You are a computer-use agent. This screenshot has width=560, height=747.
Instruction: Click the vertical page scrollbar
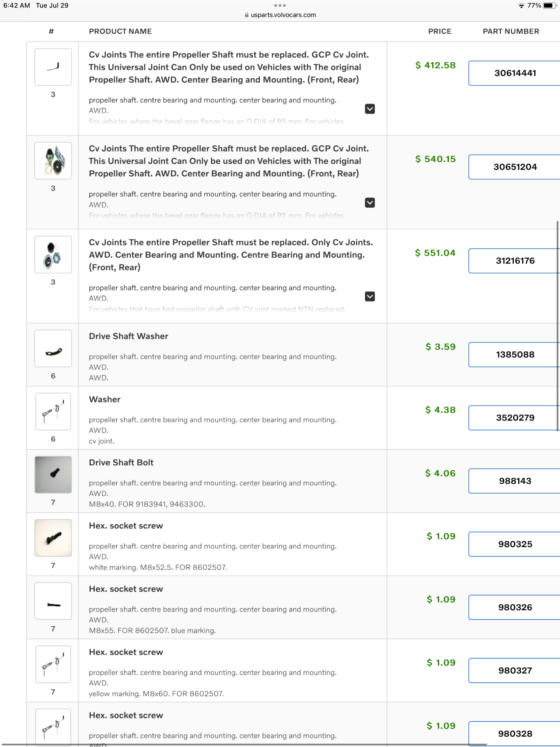click(x=557, y=325)
